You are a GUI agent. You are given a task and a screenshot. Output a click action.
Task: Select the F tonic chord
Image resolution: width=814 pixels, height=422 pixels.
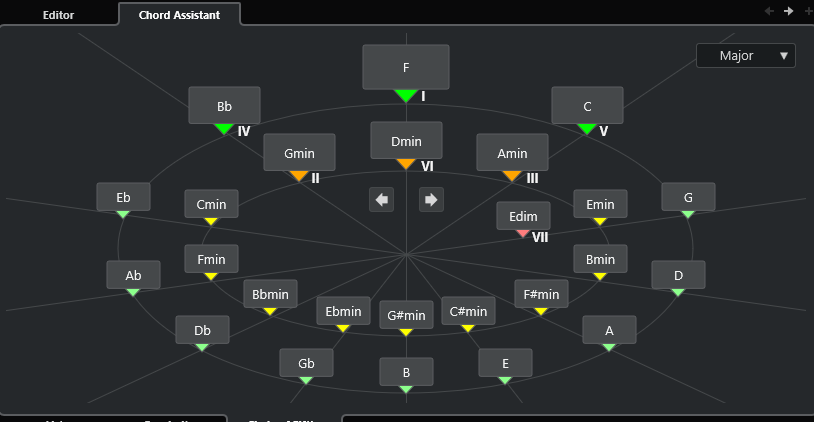coord(405,67)
